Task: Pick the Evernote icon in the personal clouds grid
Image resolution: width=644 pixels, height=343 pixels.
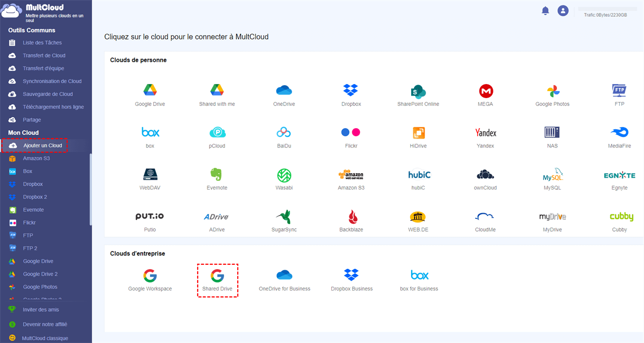Action: [x=216, y=174]
